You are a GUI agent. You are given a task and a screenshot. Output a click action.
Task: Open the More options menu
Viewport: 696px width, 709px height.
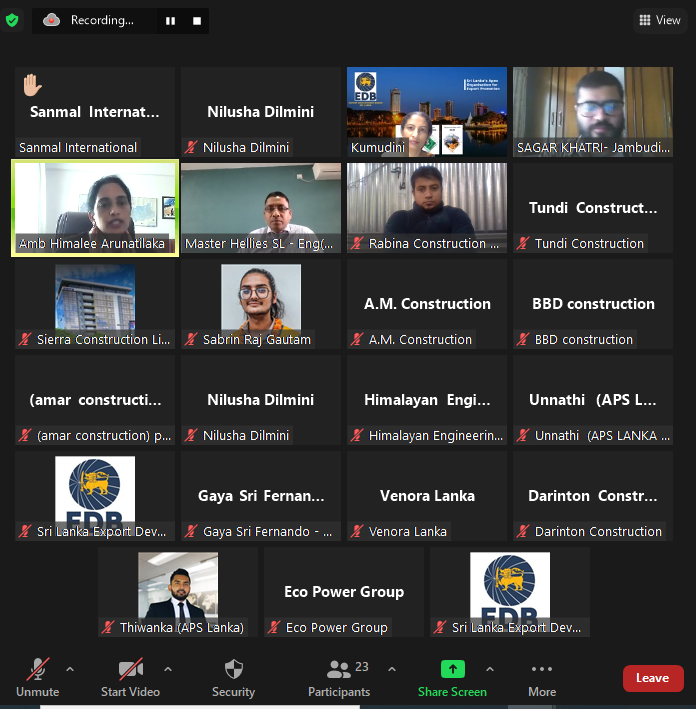click(542, 677)
